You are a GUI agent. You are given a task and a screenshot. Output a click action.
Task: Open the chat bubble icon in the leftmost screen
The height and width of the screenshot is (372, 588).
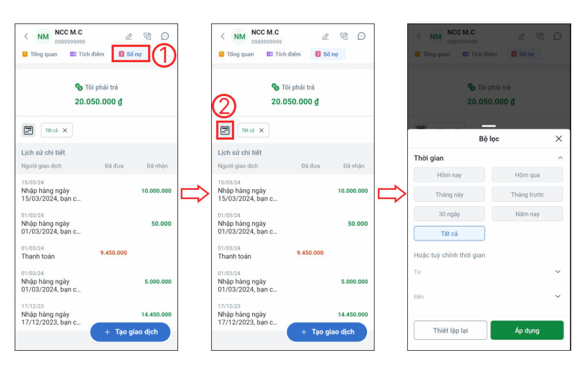165,36
